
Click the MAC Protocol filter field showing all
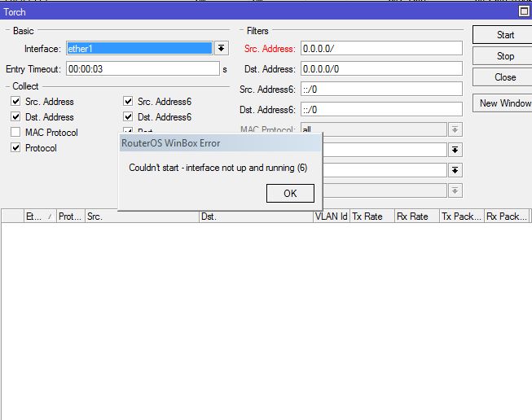(374, 129)
